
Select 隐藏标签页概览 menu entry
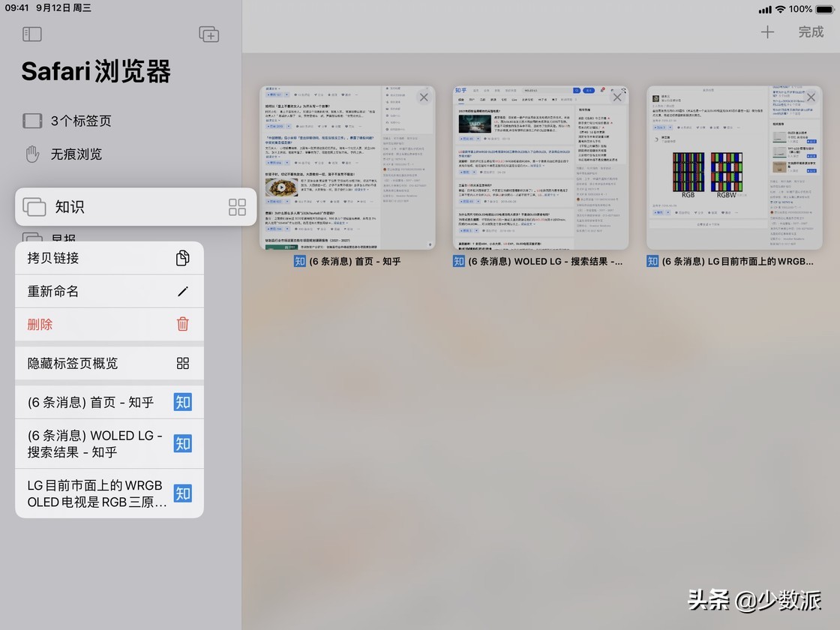click(109, 363)
